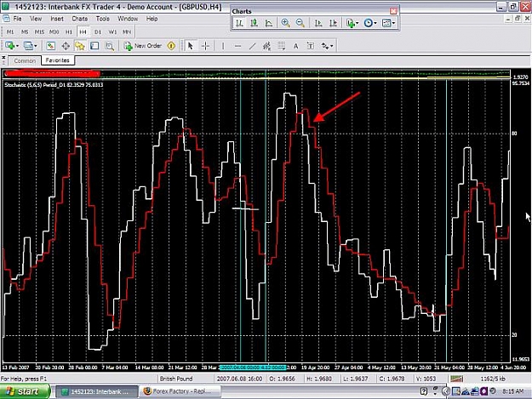532x399 pixels.
Task: Open the new chart dropdown
Action: 12,46
